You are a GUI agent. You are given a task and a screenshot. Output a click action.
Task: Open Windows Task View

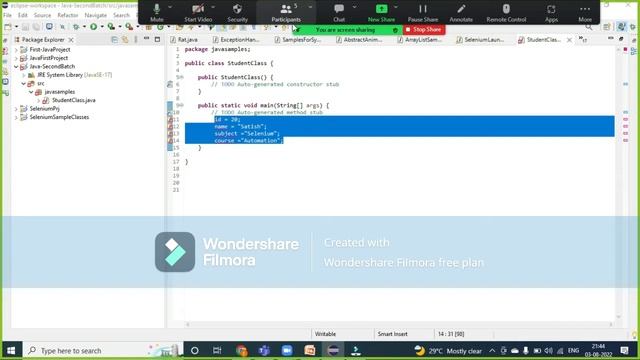coord(217,350)
